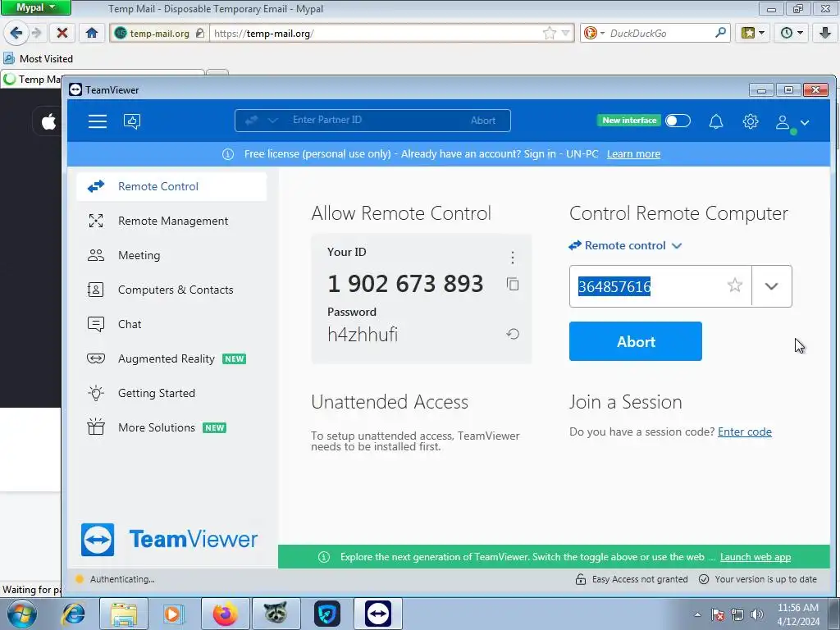Click the info icon in license banner
Image resolution: width=840 pixels, height=630 pixels.
[228, 154]
